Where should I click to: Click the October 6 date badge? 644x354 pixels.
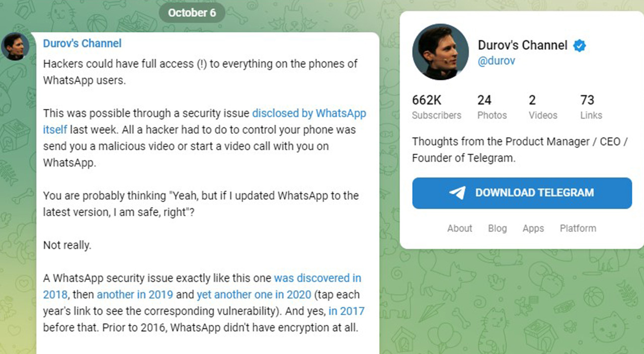click(x=192, y=13)
